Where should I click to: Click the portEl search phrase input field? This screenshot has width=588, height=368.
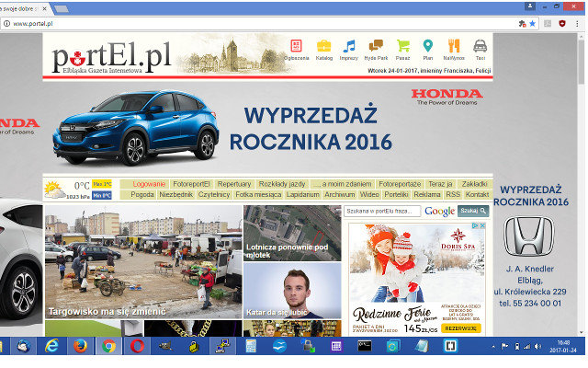coord(382,211)
